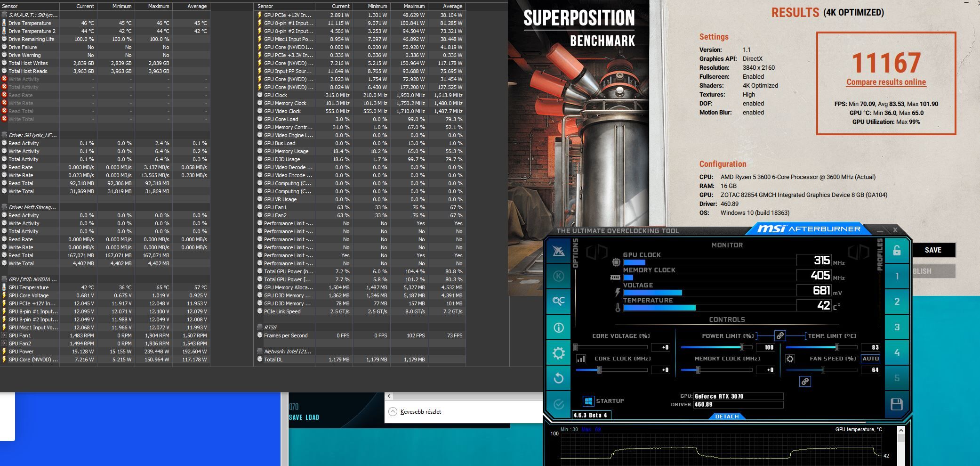Viewport: 980px width, 466px height.
Task: Click the Temp Limit value field
Action: pyautogui.click(x=870, y=348)
